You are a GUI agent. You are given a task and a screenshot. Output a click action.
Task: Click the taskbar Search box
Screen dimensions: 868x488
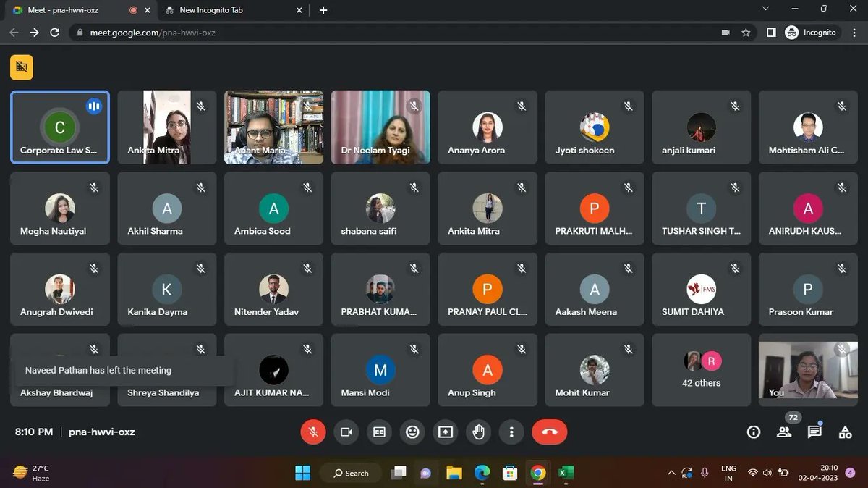[x=351, y=473]
